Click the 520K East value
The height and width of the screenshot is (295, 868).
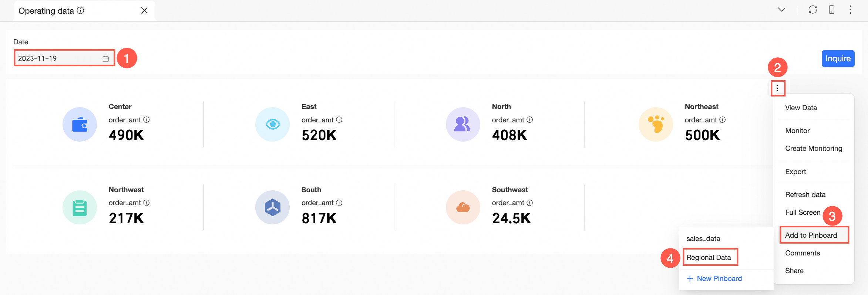pos(319,135)
